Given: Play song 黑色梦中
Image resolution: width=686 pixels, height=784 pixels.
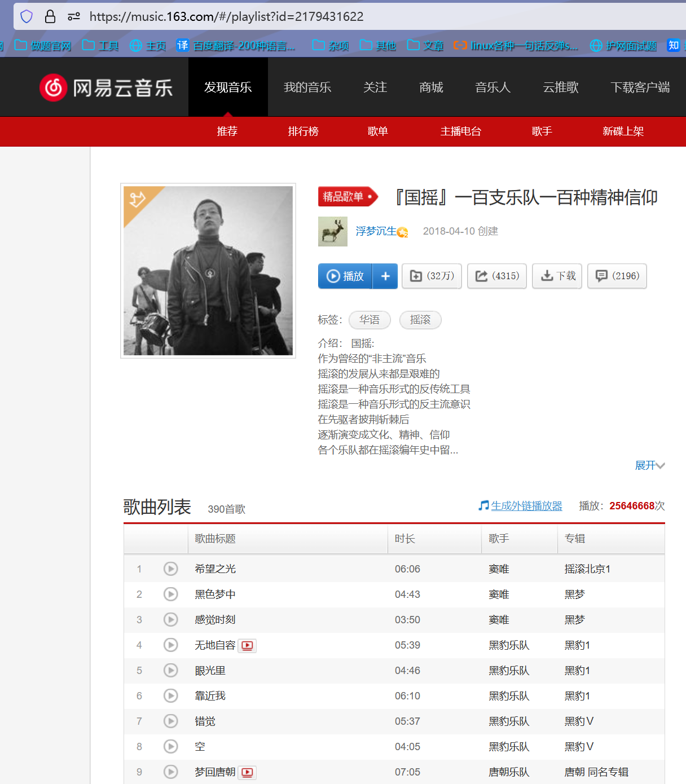Looking at the screenshot, I should pyautogui.click(x=171, y=594).
